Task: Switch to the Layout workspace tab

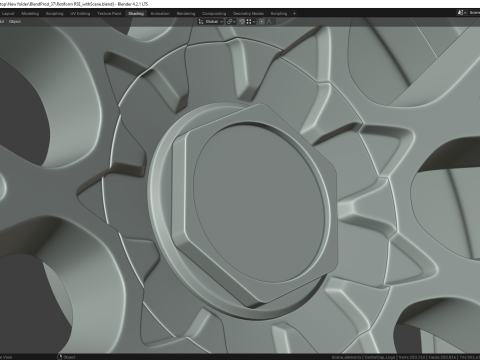Action: click(8, 14)
